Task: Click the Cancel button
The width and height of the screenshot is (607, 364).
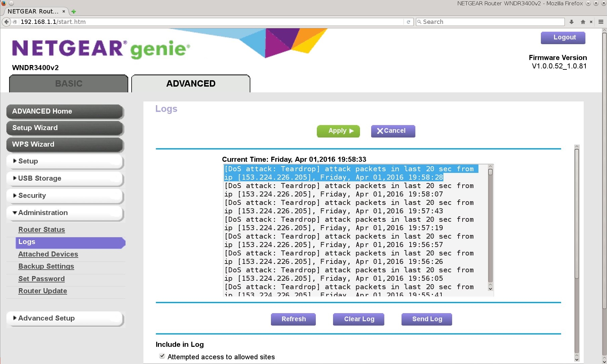Action: (393, 131)
